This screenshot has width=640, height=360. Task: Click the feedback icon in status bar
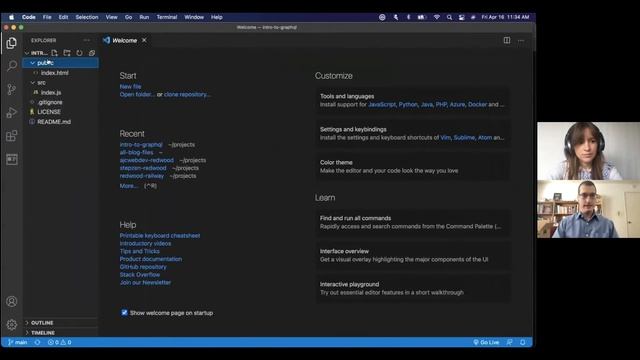click(509, 342)
